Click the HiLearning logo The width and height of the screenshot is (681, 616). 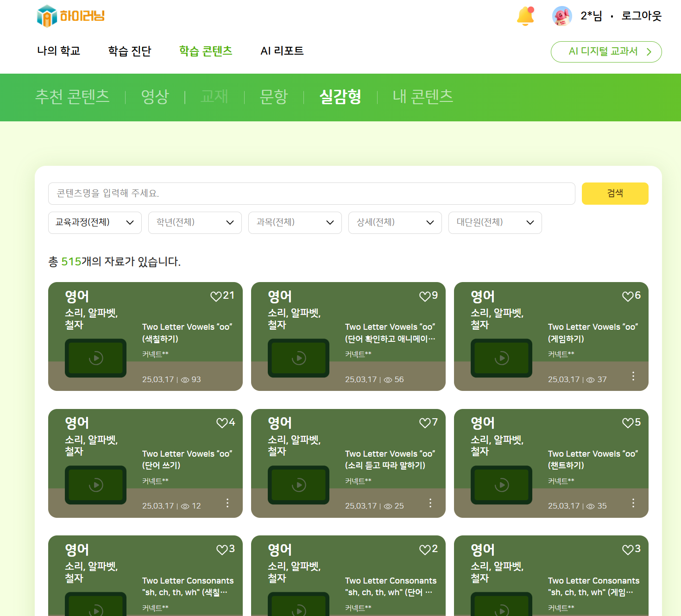(71, 16)
